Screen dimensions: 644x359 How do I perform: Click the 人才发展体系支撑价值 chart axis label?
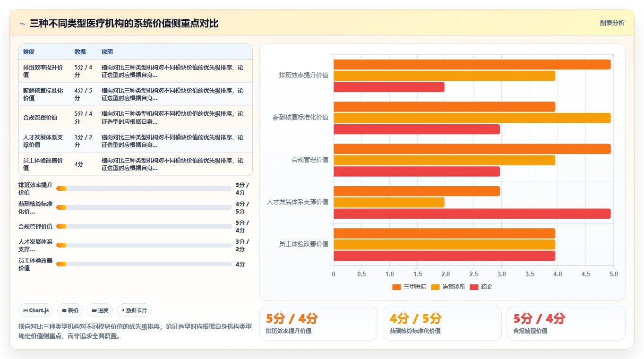point(298,202)
